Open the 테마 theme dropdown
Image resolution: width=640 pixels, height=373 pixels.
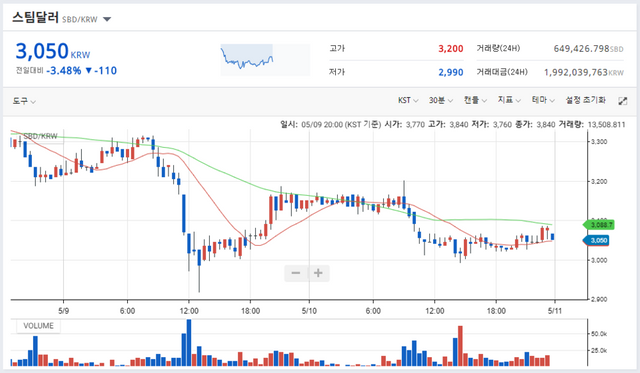(543, 100)
